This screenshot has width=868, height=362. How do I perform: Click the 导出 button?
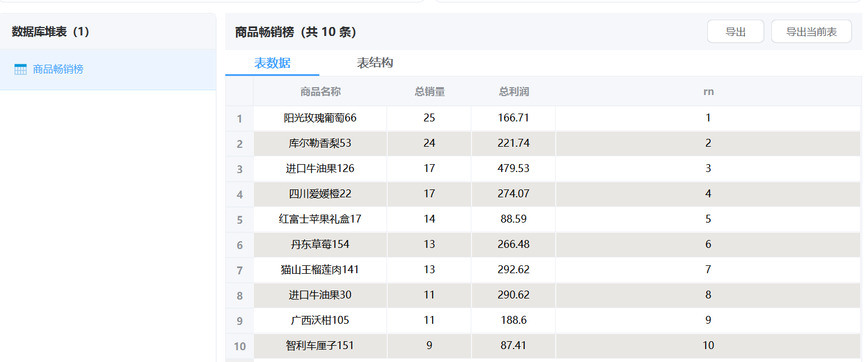[x=735, y=32]
